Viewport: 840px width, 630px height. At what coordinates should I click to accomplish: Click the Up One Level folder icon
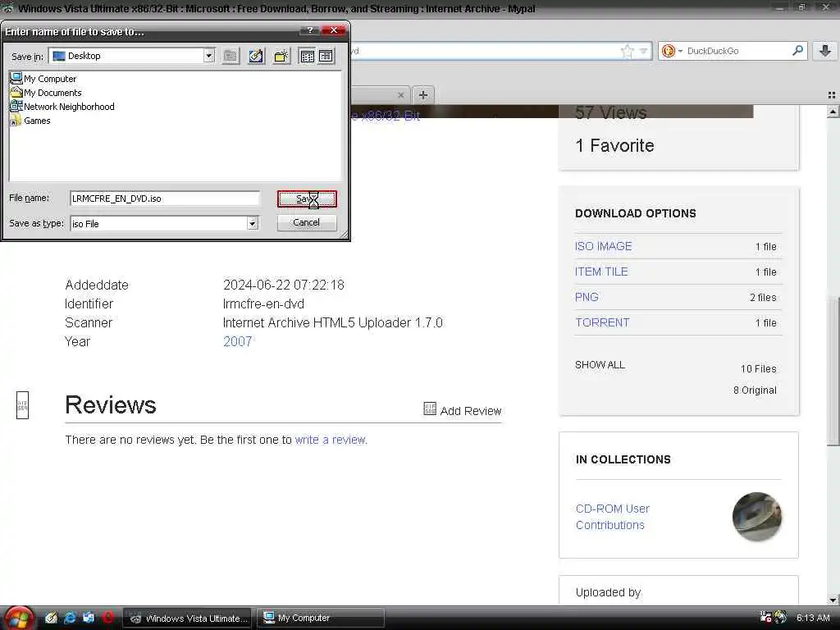(231, 56)
